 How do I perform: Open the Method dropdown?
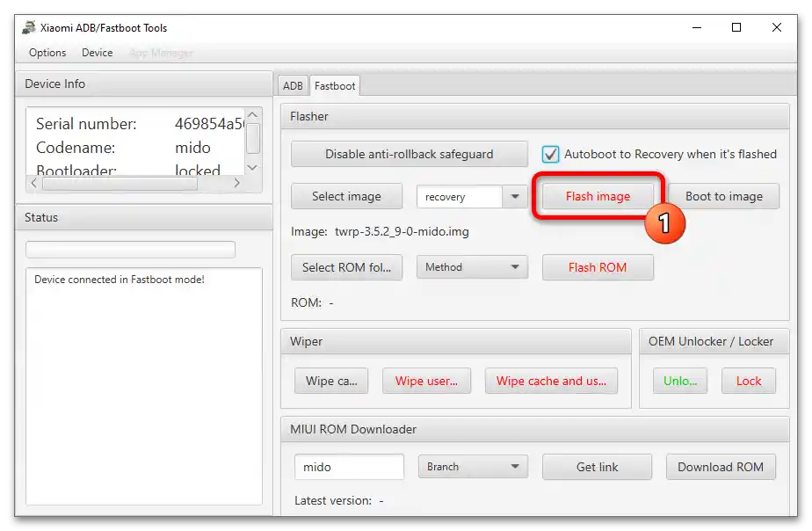(472, 267)
